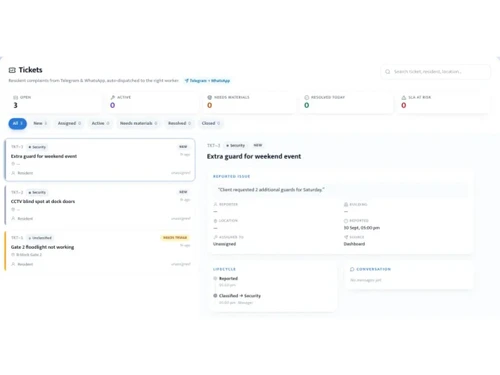Screen dimensions: 500x375
Task: Open the CCTV blind spot at dock doors ticket
Action: (x=100, y=205)
